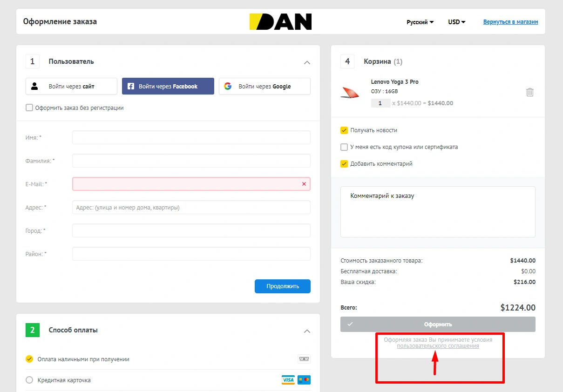Select 'Кредитная карточка' radio option
Screen dimensions: 563x392
pos(29,380)
